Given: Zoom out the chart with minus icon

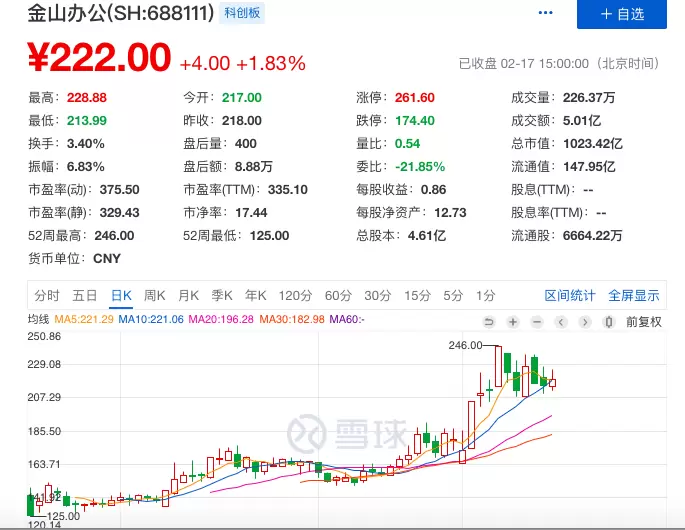Looking at the screenshot, I should click(x=536, y=322).
